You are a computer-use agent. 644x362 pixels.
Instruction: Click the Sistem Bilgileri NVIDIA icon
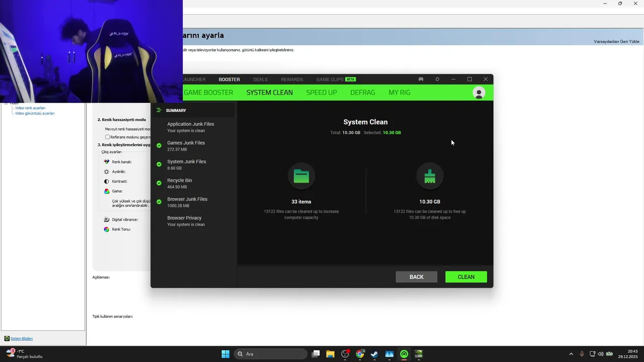pos(7,338)
